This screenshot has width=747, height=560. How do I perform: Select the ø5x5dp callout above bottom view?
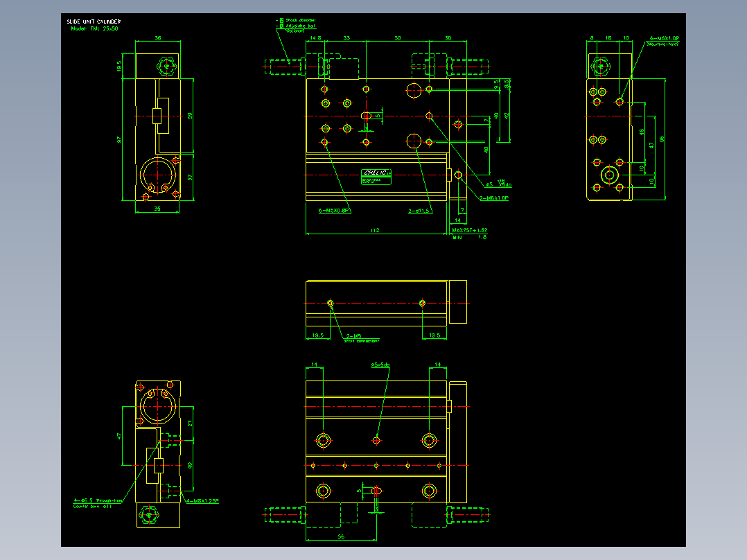[380, 365]
